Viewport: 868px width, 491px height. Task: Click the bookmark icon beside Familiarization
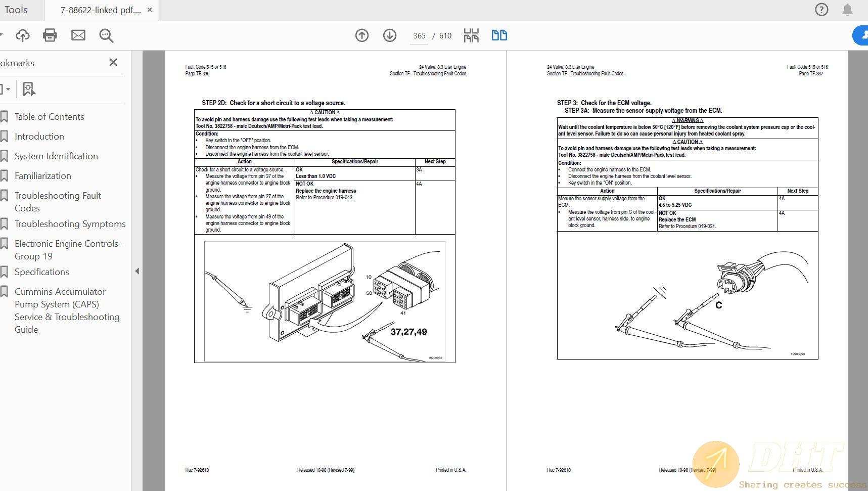[x=4, y=176]
